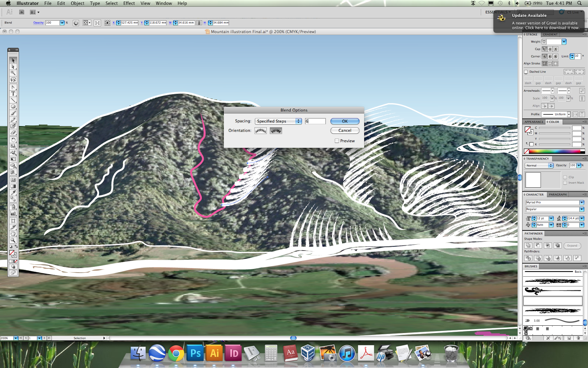Select the Gradient tool
Viewport: 588px width, 368px height.
point(13,186)
